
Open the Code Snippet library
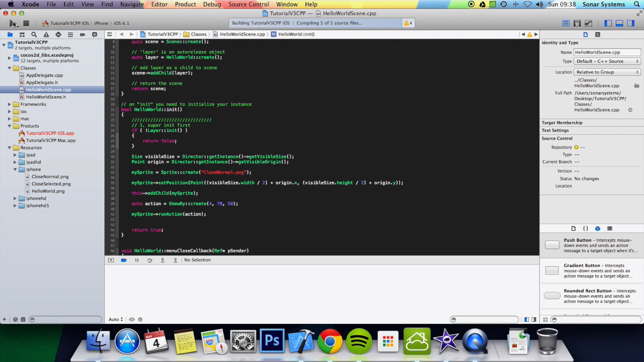[586, 228]
